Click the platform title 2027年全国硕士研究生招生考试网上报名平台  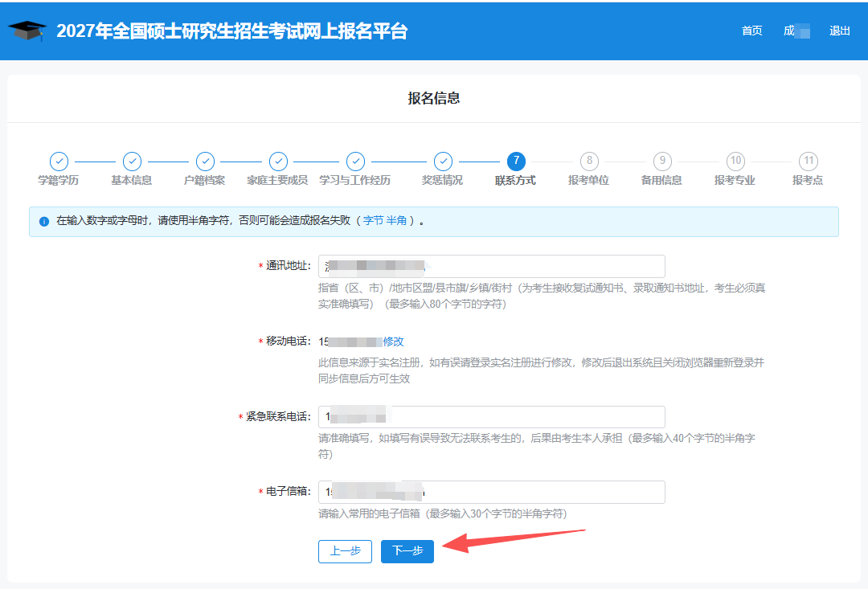tap(232, 31)
